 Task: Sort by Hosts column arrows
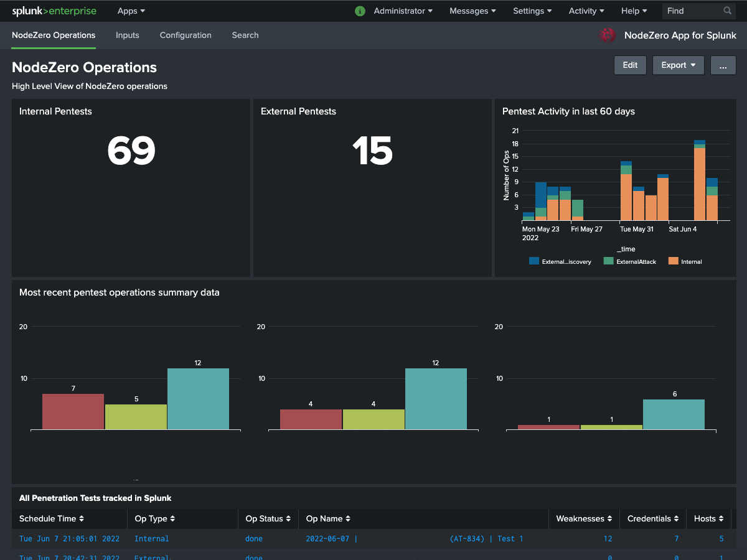click(721, 519)
